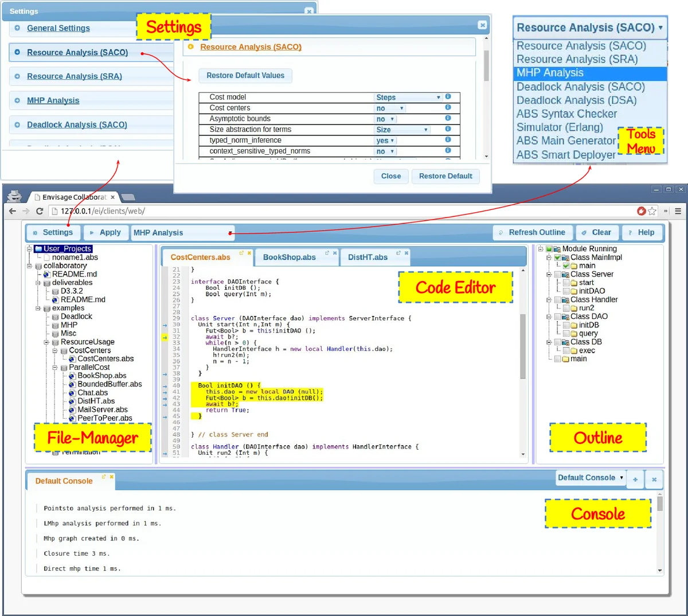688x616 pixels.
Task: Check the start method under Class Server
Action: [566, 282]
